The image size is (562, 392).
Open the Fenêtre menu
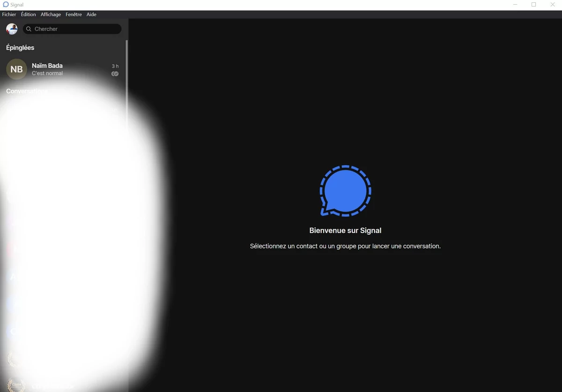coord(74,15)
